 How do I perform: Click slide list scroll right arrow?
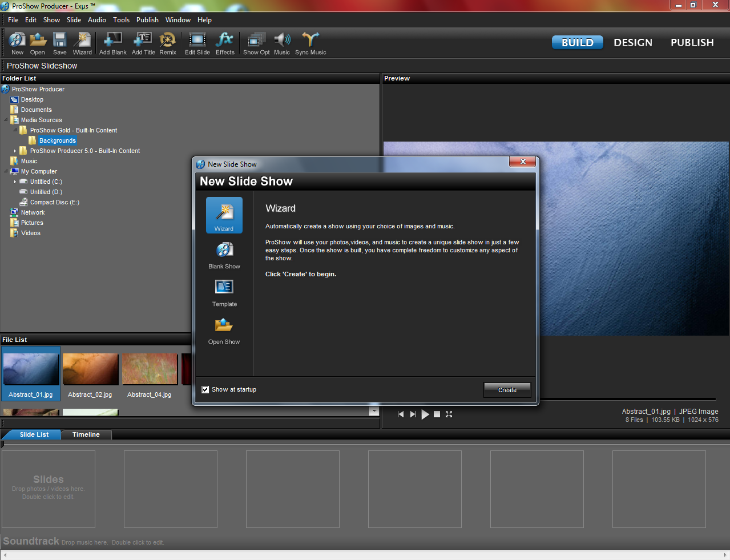pyautogui.click(x=725, y=555)
